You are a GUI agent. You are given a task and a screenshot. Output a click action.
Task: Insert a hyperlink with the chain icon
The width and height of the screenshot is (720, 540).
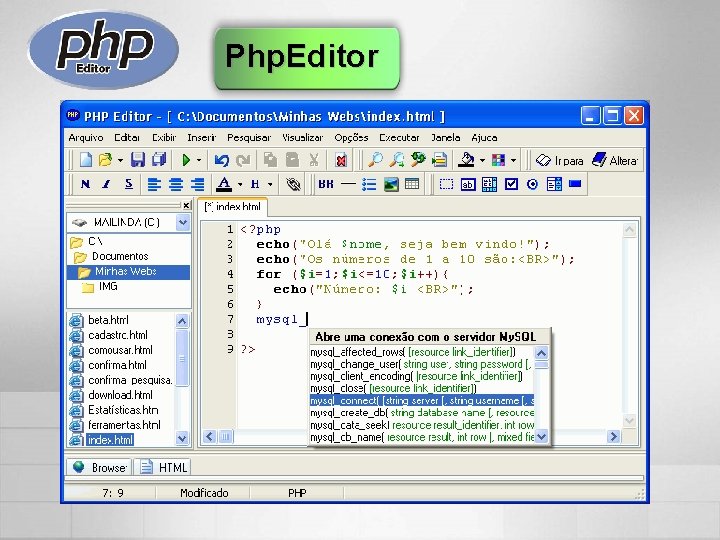point(293,184)
